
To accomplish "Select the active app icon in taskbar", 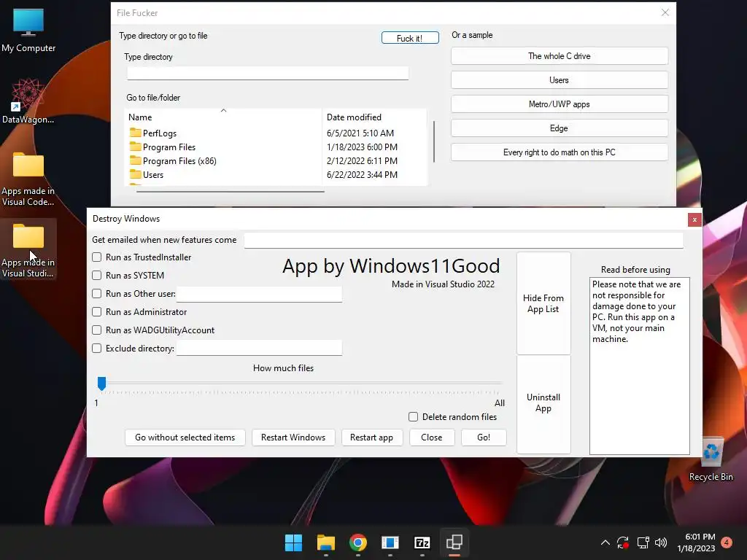I will (454, 542).
